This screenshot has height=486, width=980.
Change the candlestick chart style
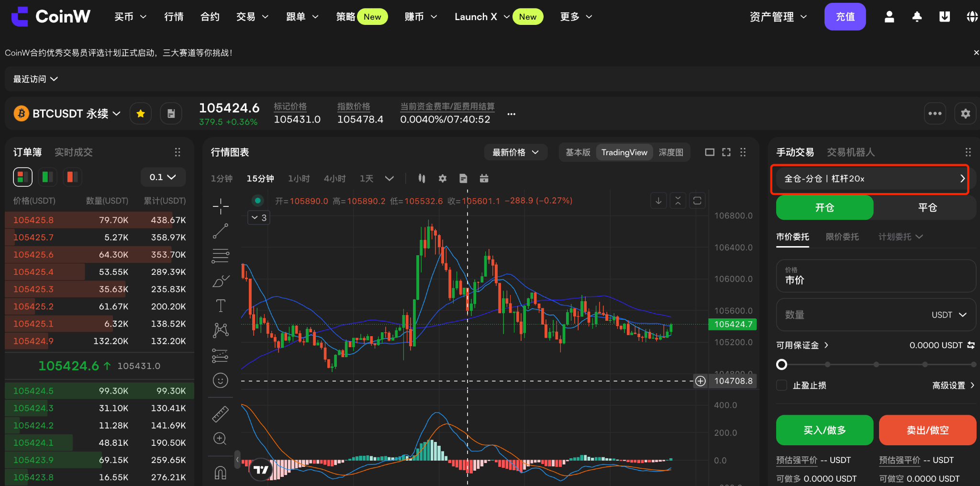(x=422, y=179)
